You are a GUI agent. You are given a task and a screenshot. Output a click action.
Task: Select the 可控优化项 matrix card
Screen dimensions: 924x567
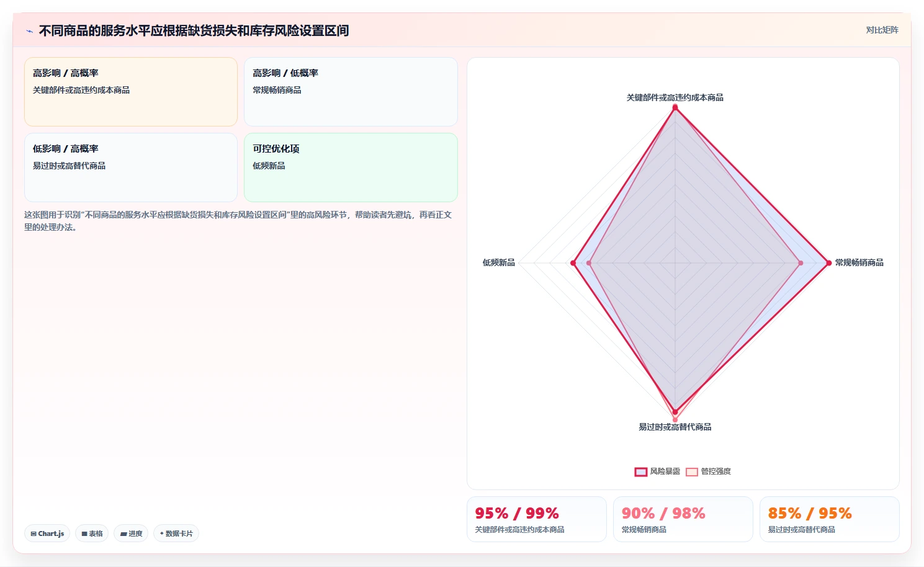tap(351, 167)
